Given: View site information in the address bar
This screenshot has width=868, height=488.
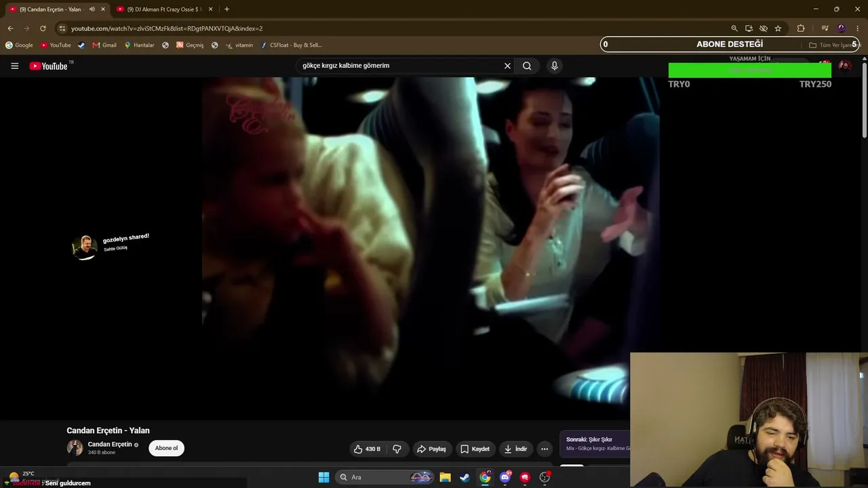Looking at the screenshot, I should coord(62,28).
